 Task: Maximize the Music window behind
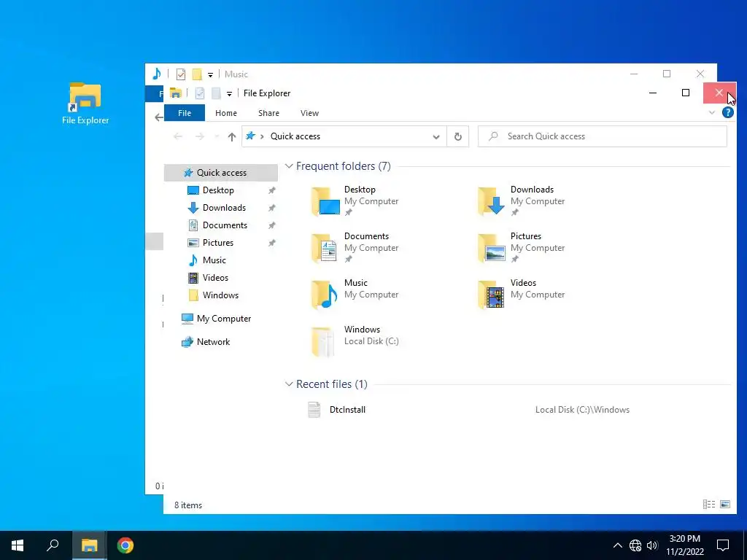coord(667,74)
